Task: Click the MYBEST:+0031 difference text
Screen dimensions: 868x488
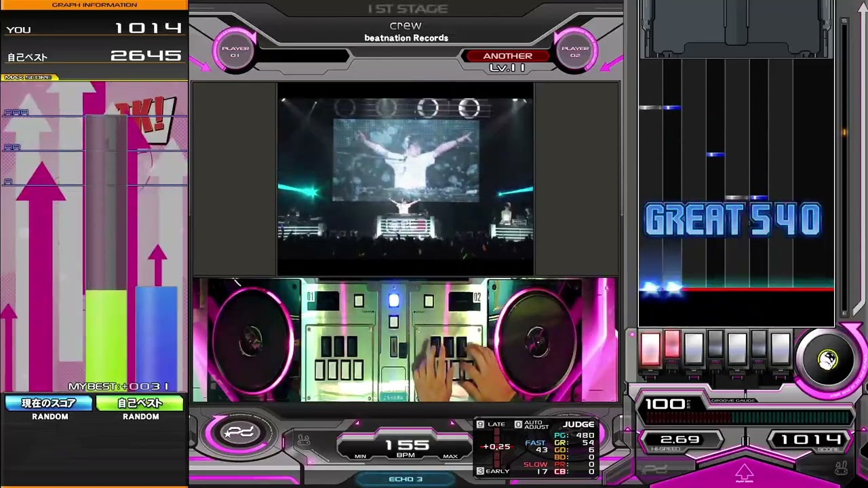Action: coord(118,386)
